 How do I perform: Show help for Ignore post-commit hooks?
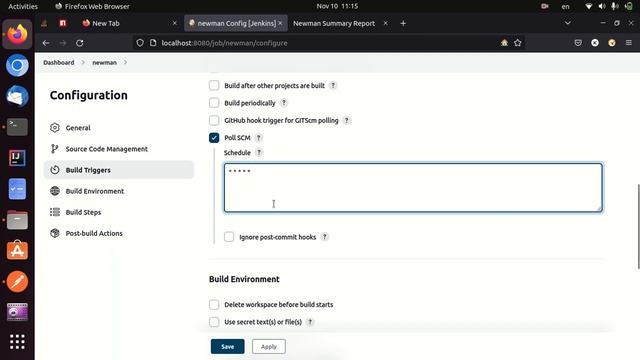[324, 237]
